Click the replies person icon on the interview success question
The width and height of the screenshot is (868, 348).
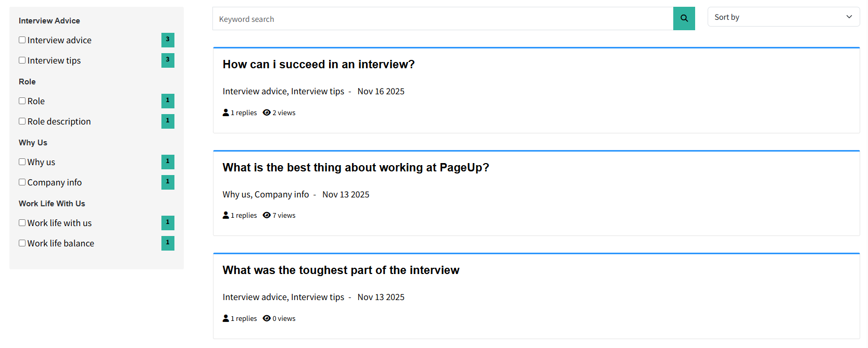point(225,112)
